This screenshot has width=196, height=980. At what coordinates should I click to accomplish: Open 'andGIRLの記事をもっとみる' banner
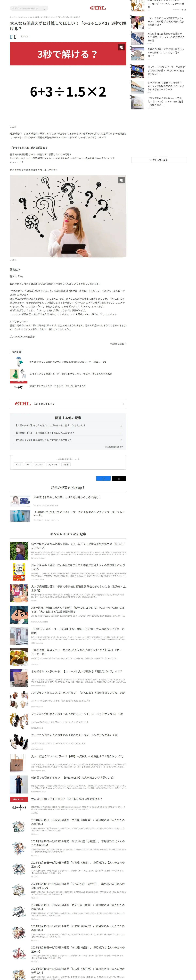click(68, 404)
